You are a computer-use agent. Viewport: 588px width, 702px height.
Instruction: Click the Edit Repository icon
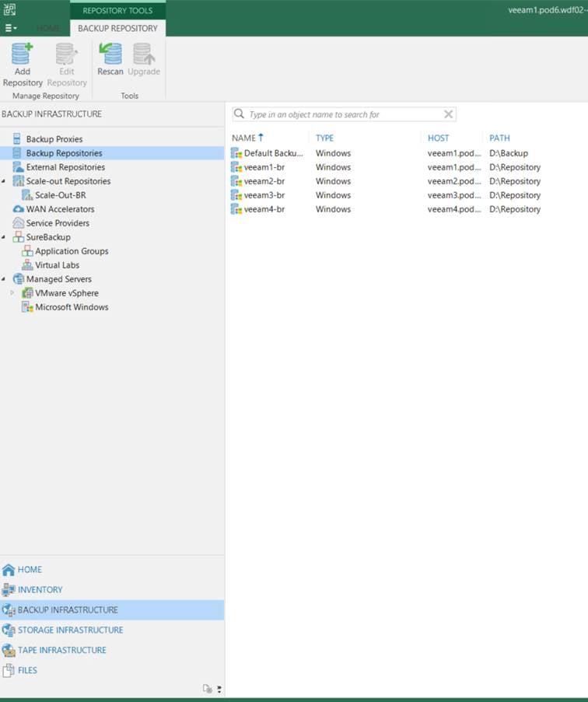pos(66,54)
